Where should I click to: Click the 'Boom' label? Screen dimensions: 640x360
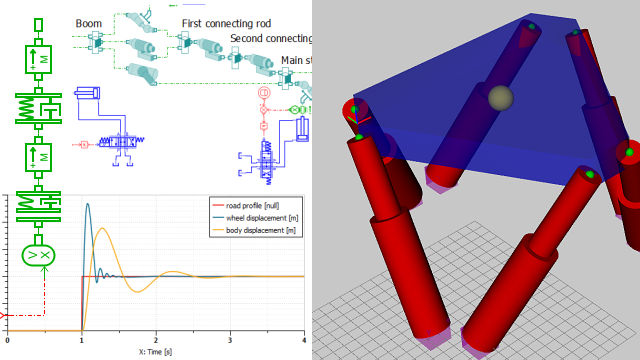(x=89, y=24)
